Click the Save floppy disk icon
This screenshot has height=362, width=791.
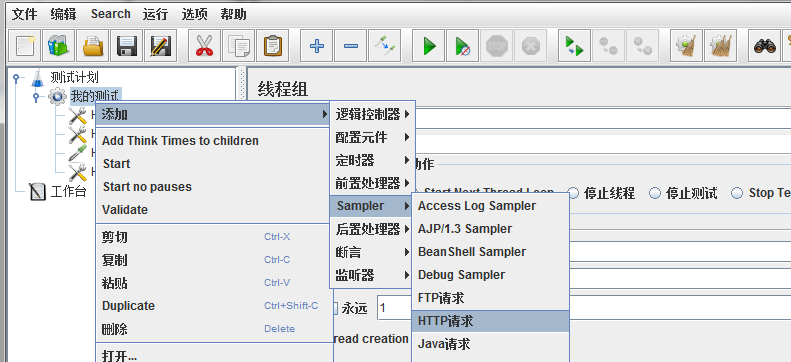[x=127, y=46]
